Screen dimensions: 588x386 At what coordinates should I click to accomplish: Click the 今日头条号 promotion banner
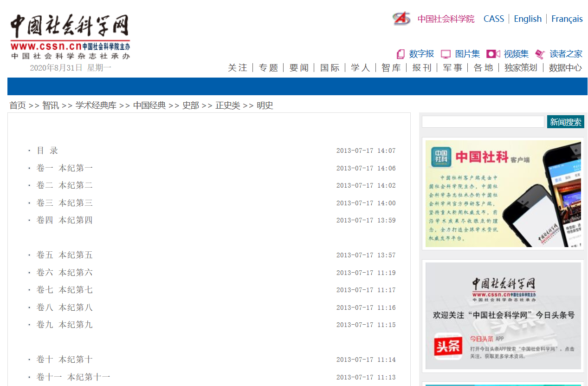point(503,316)
